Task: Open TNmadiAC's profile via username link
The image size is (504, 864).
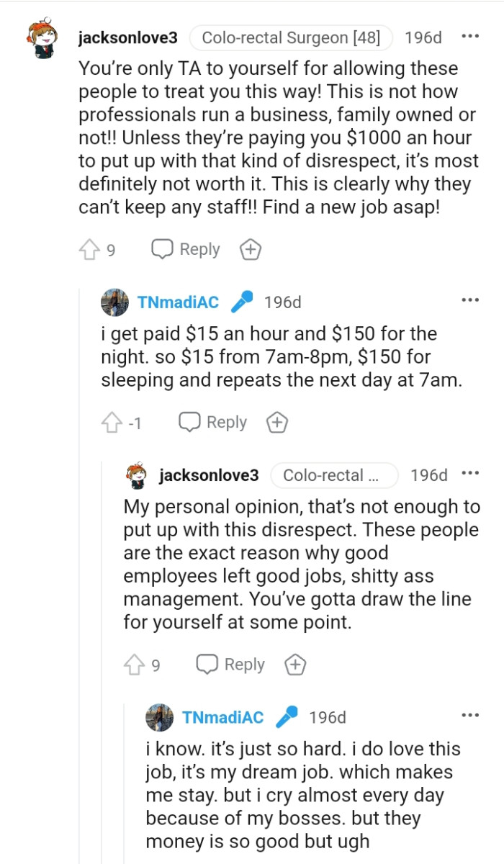Action: (x=178, y=302)
